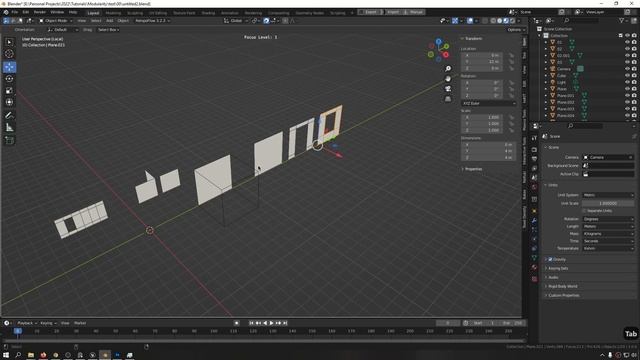
Task: Hide the Cube object in outliner
Action: click(627, 76)
